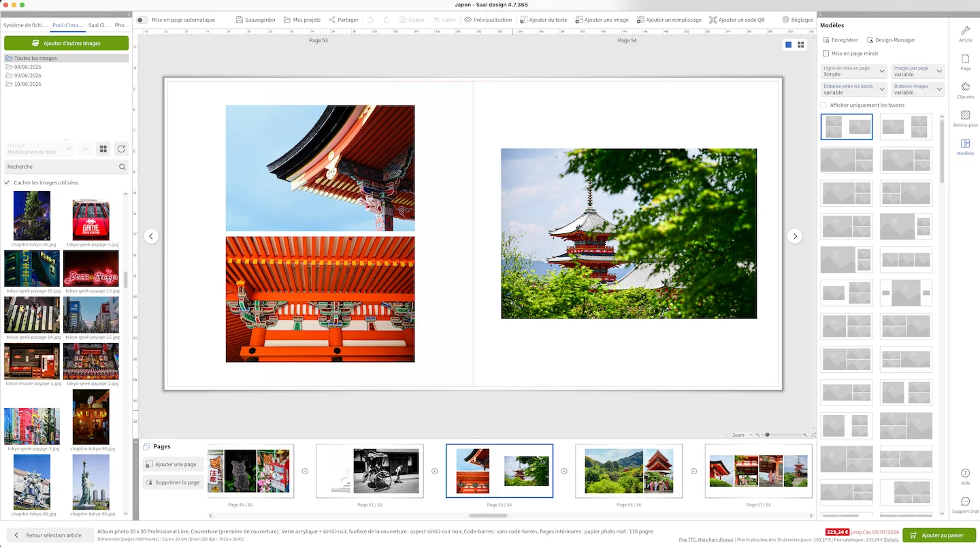Uncheck Cacher les images utilisées
Screen dimensions: 980x547
(7, 182)
